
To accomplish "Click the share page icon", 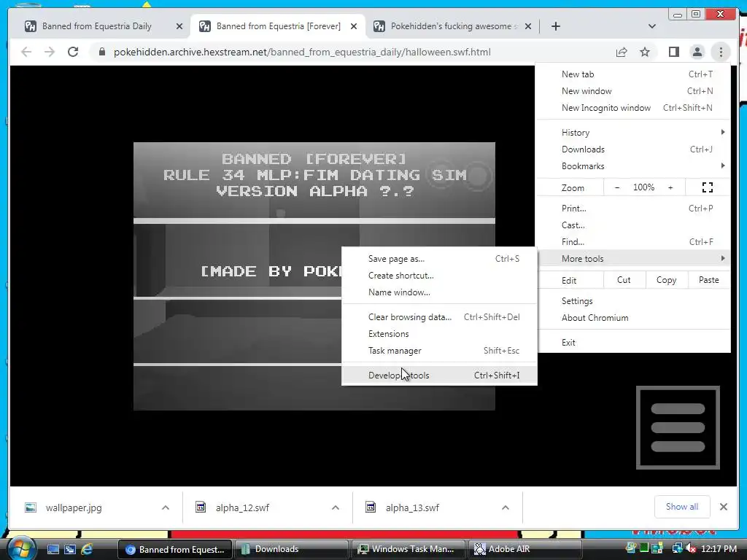I will coord(622,52).
